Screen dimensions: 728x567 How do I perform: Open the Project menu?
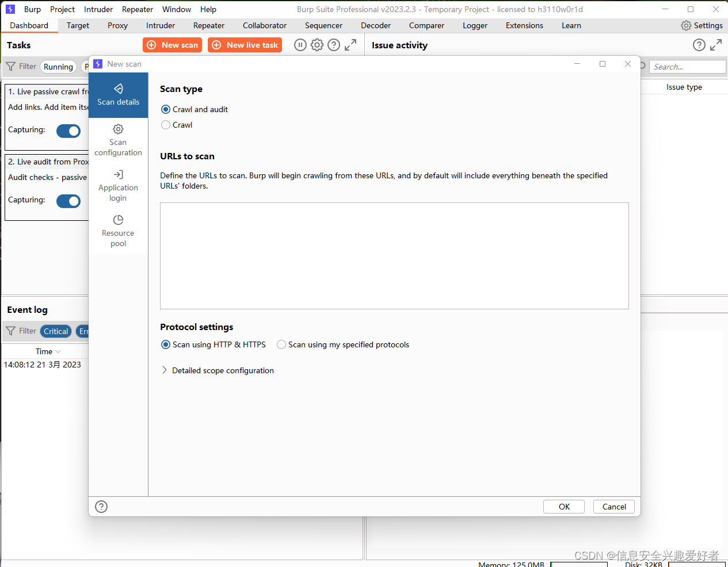pyautogui.click(x=62, y=9)
